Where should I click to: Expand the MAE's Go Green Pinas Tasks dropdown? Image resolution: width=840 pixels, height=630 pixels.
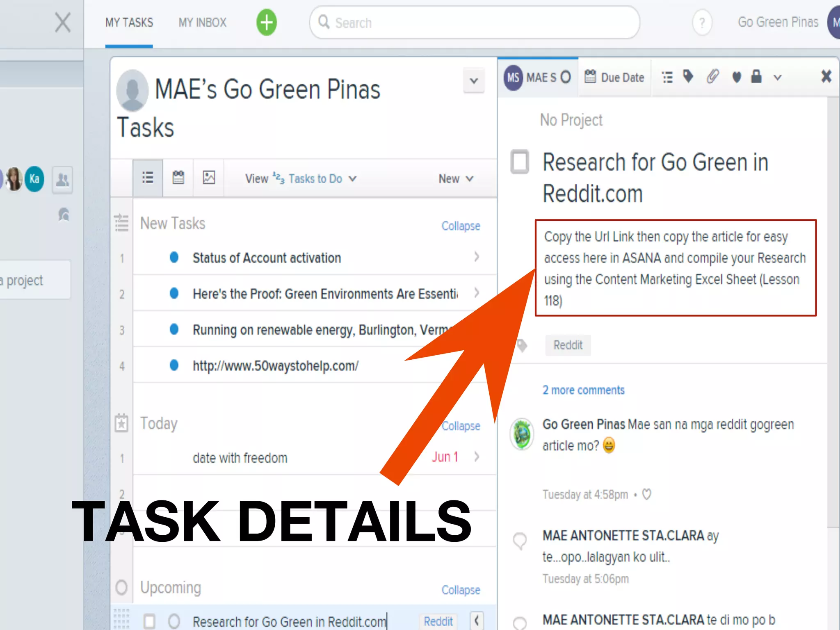point(474,80)
